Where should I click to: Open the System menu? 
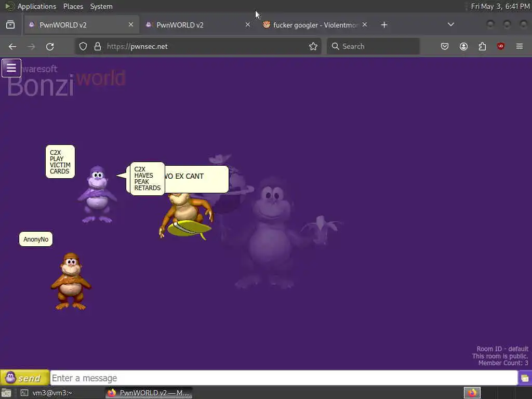[101, 6]
